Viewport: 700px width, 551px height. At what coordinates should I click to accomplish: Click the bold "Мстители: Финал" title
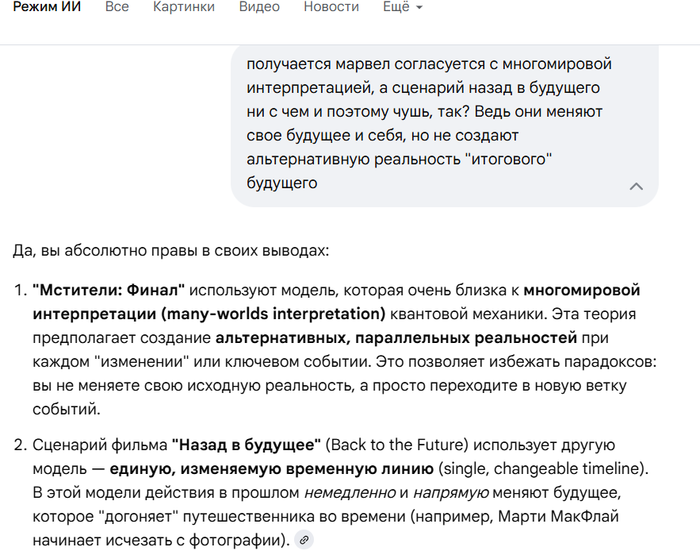click(x=109, y=290)
